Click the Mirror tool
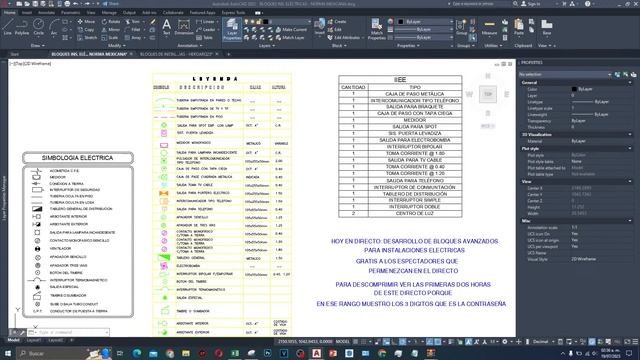The image size is (640, 360). click(x=111, y=29)
